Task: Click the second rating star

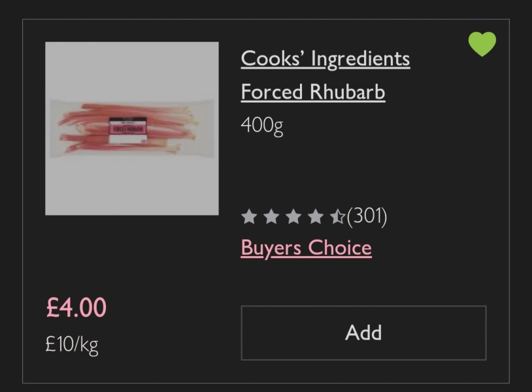Action: coord(271,216)
